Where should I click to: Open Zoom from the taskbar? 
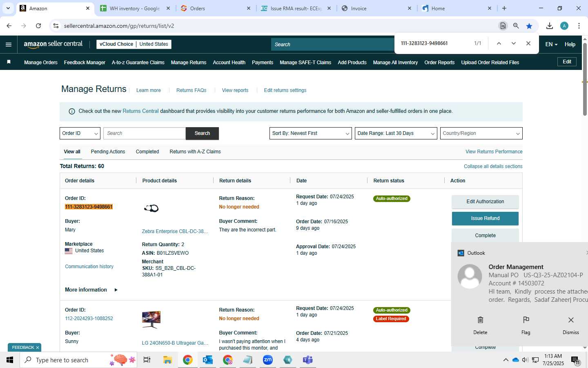tap(268, 360)
